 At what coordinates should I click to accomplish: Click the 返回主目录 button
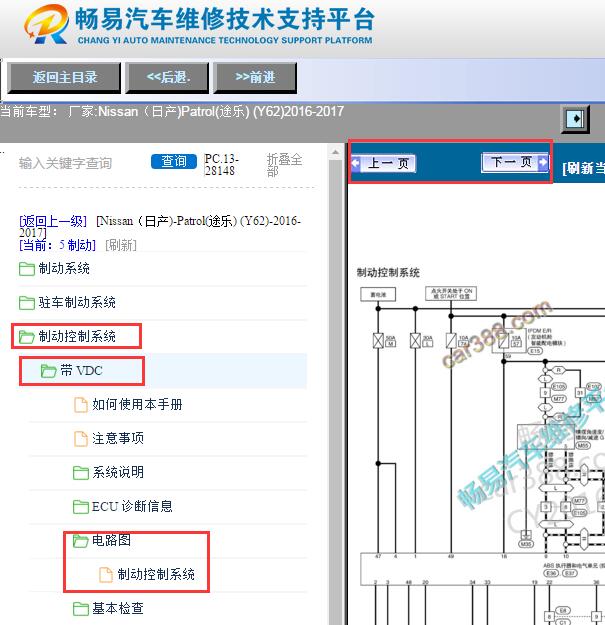pos(64,78)
